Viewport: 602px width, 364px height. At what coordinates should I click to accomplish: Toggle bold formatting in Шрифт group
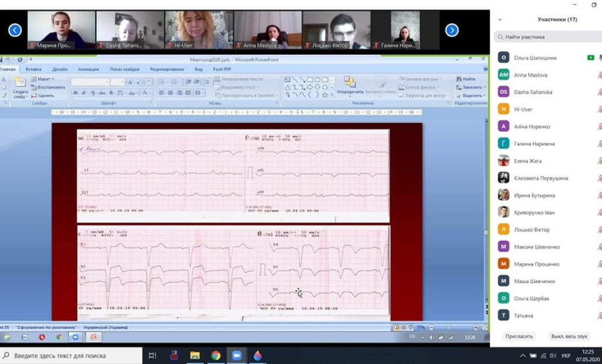point(75,93)
